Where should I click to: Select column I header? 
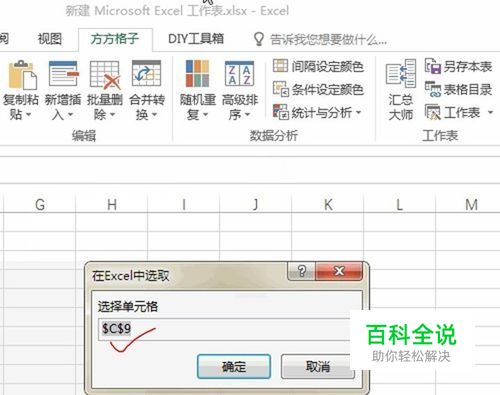point(184,204)
